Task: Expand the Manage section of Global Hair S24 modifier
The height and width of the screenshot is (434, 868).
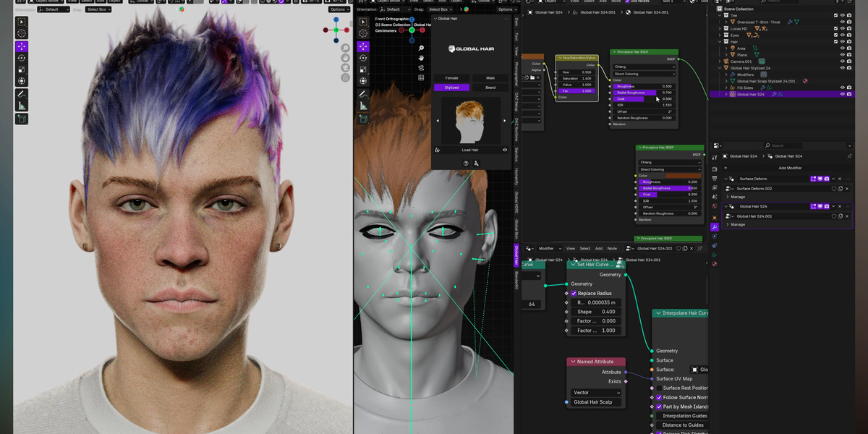Action: pyautogui.click(x=738, y=224)
